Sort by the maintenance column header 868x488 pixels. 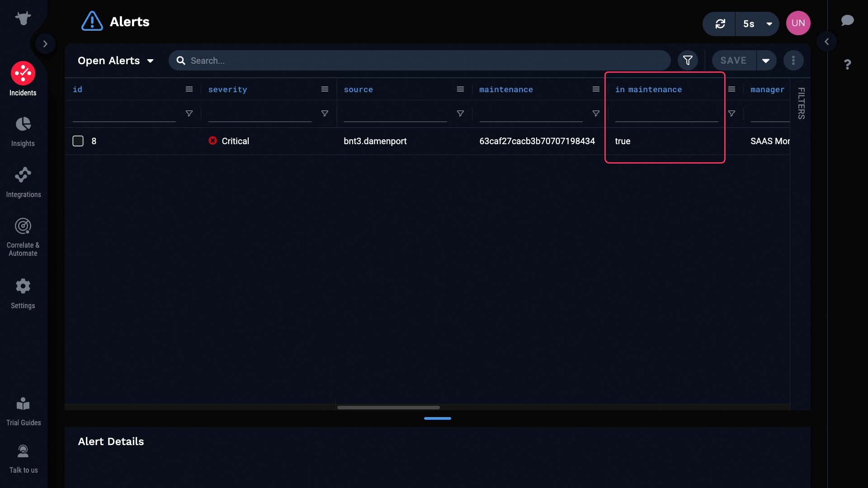tap(506, 89)
